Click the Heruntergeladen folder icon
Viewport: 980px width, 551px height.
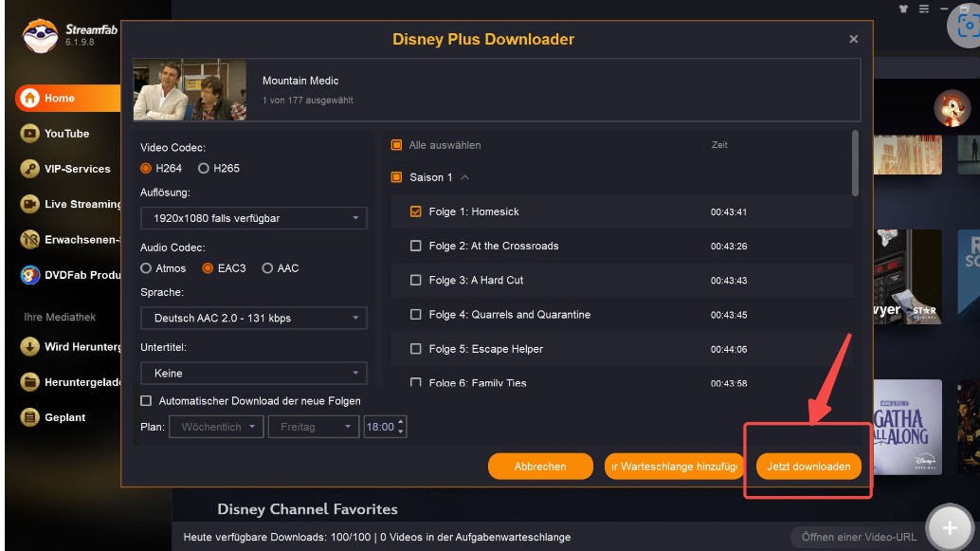point(29,381)
